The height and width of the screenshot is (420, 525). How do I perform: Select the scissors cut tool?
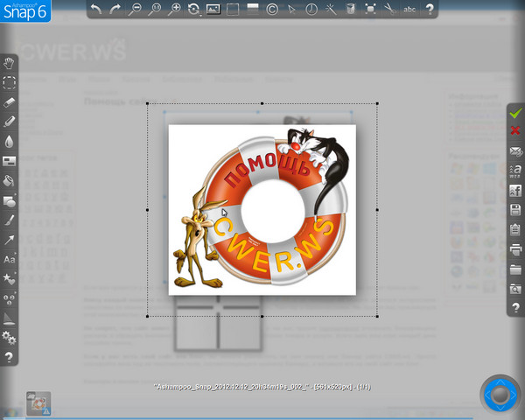pos(389,10)
